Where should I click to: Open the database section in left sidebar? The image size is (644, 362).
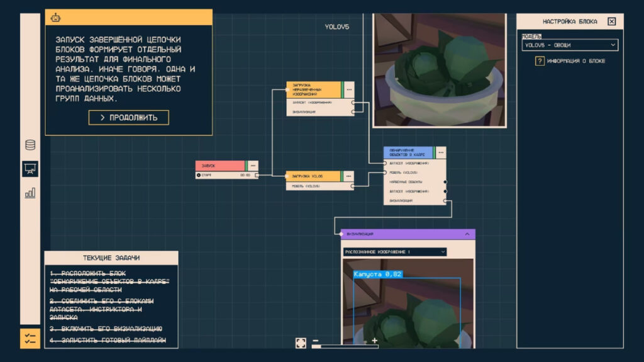[30, 145]
